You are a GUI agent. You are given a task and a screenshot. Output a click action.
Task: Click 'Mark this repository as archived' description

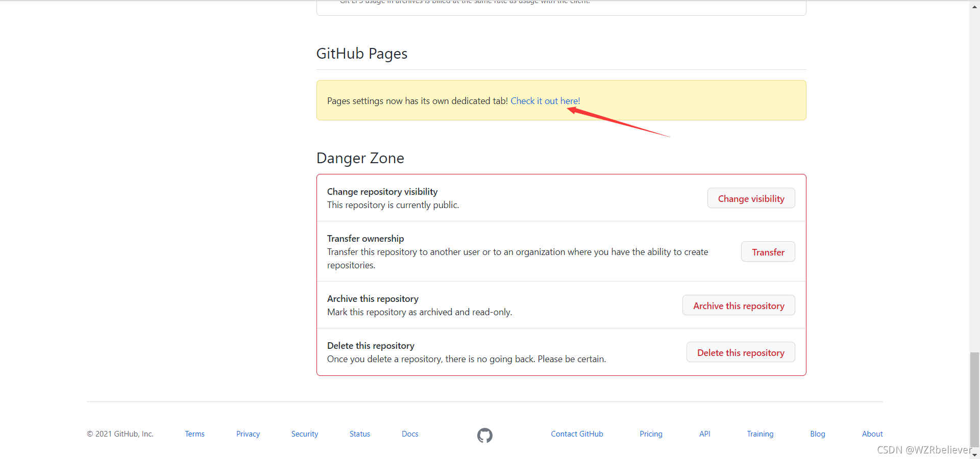point(420,312)
